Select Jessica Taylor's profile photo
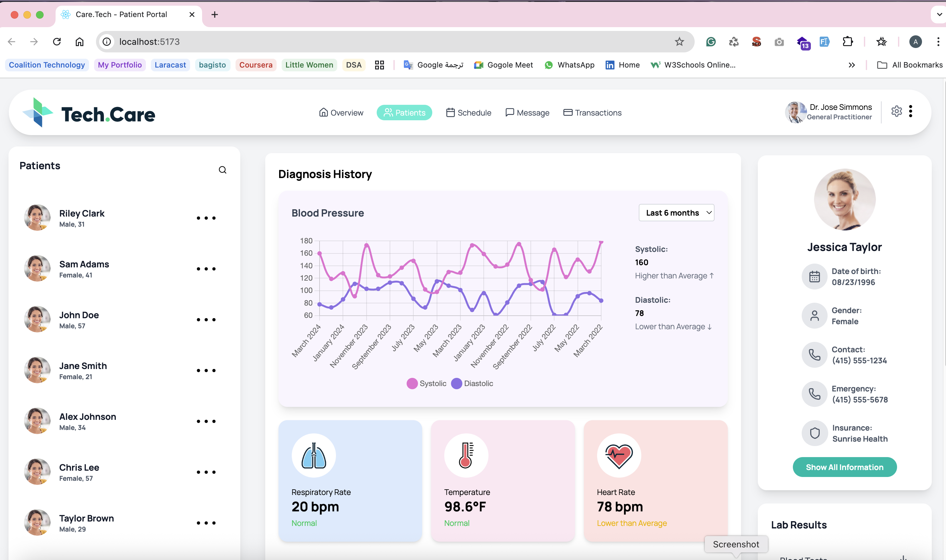 844,199
